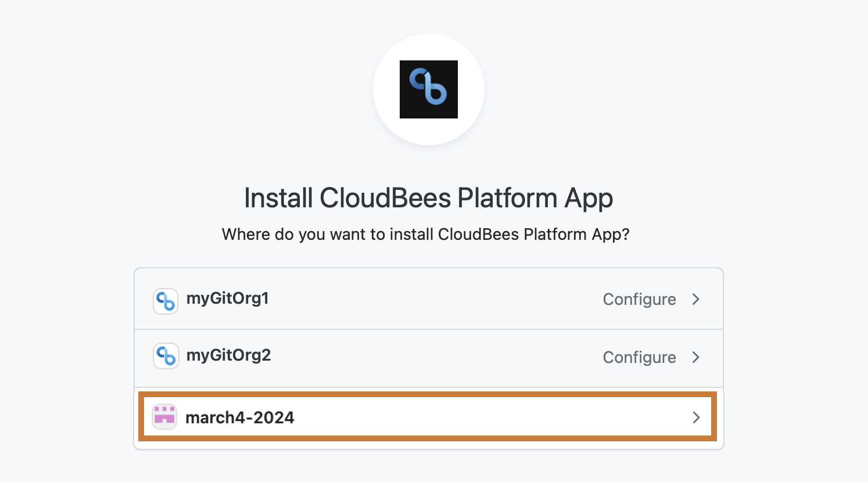Click the myGitOrg1 organization avatar icon
Image resolution: width=868 pixels, height=482 pixels.
tap(166, 301)
